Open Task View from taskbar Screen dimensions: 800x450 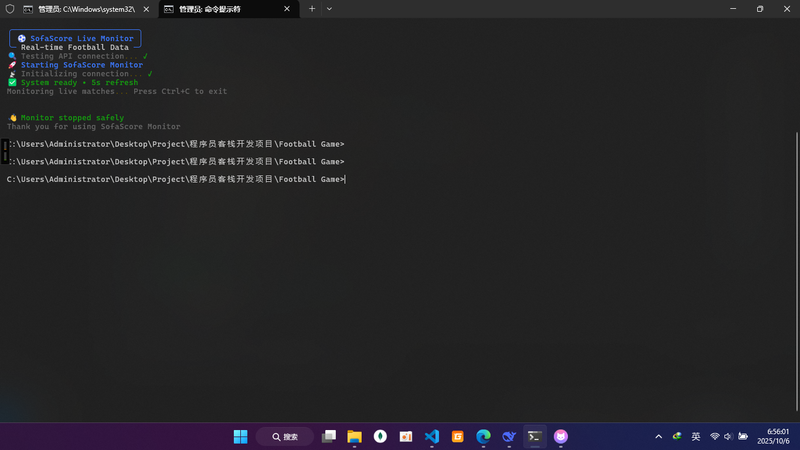point(329,437)
